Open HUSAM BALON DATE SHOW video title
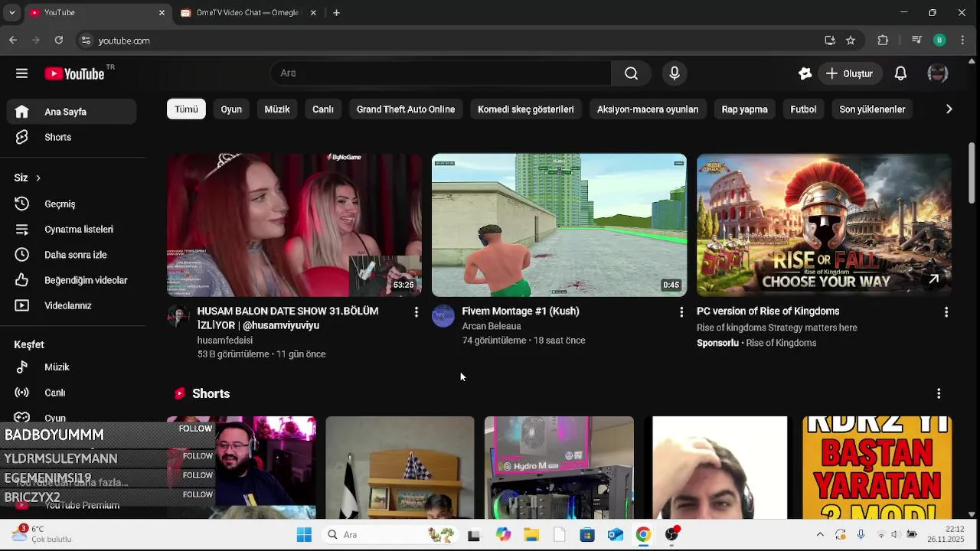 tap(288, 318)
